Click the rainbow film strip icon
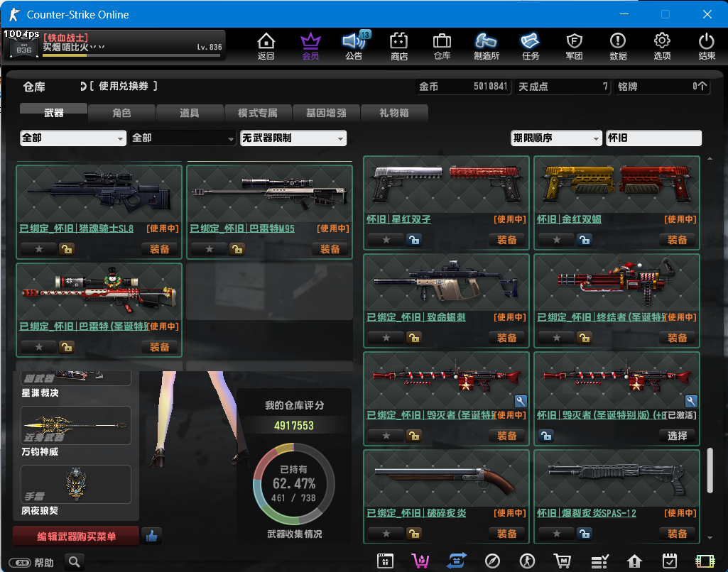This screenshot has height=572, width=728. 705,561
